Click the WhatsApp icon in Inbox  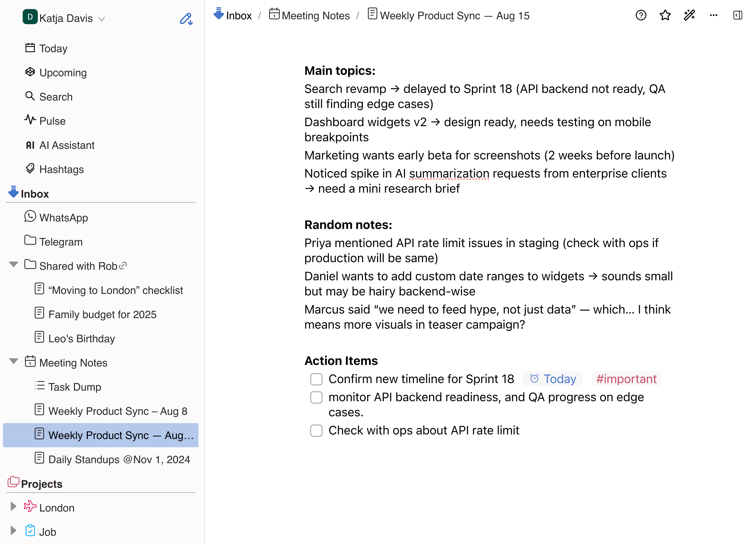point(30,216)
